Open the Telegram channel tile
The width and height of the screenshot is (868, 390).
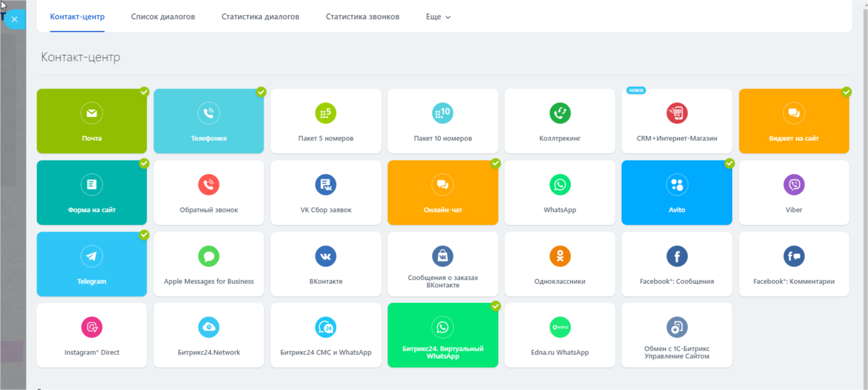coord(92,264)
